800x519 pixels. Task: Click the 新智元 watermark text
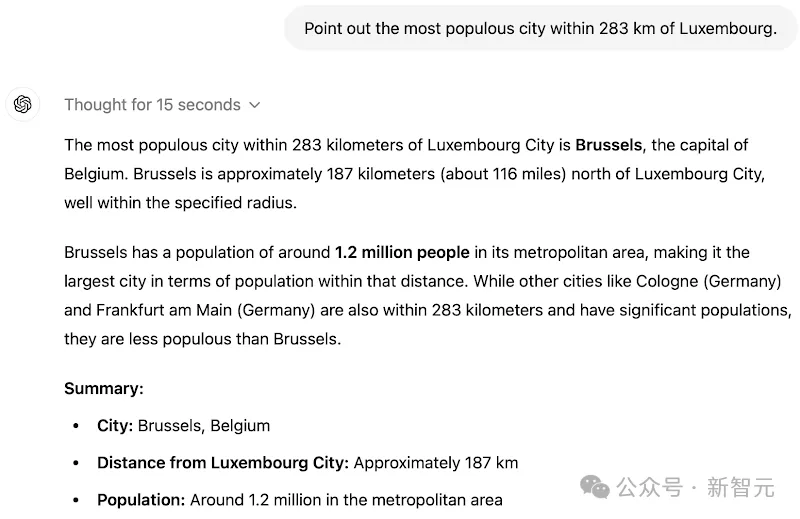741,487
